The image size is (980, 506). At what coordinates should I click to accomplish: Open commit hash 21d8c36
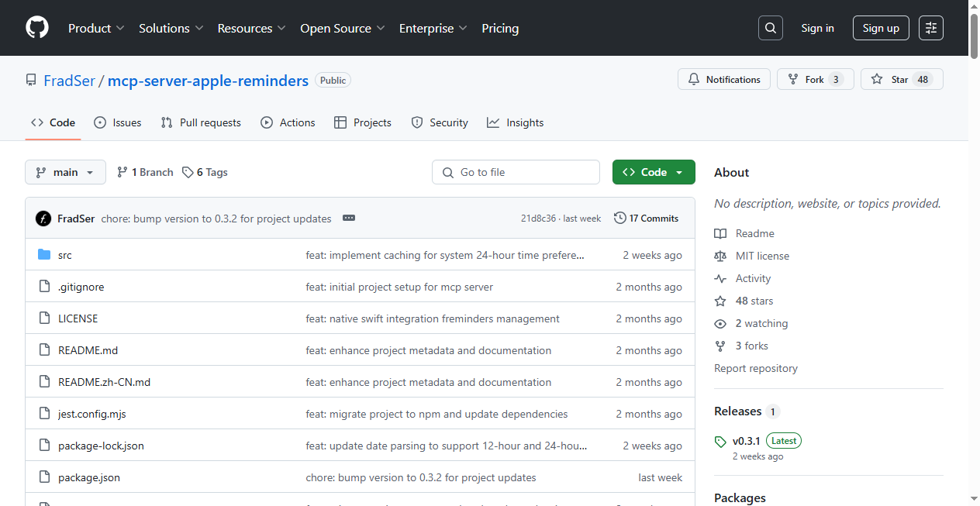538,219
